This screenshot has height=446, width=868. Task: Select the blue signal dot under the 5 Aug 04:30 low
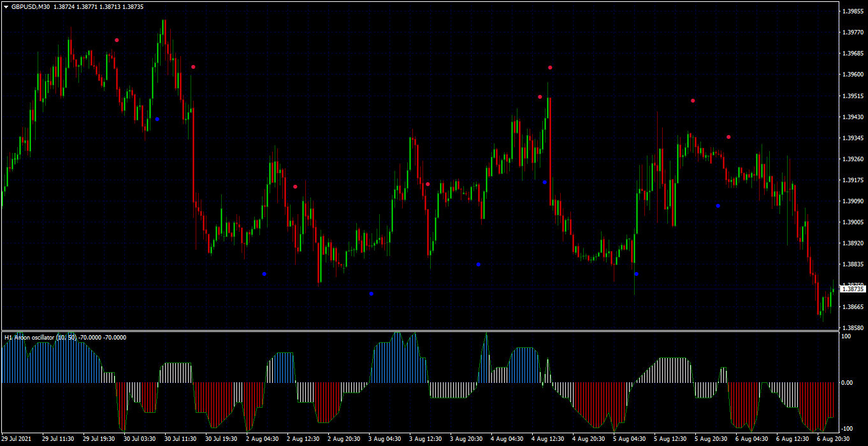point(636,274)
